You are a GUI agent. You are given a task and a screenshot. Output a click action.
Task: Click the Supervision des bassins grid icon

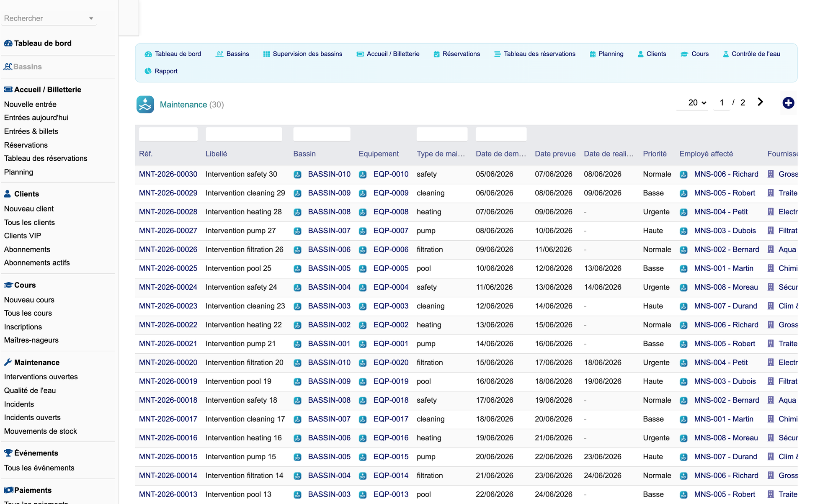[266, 54]
